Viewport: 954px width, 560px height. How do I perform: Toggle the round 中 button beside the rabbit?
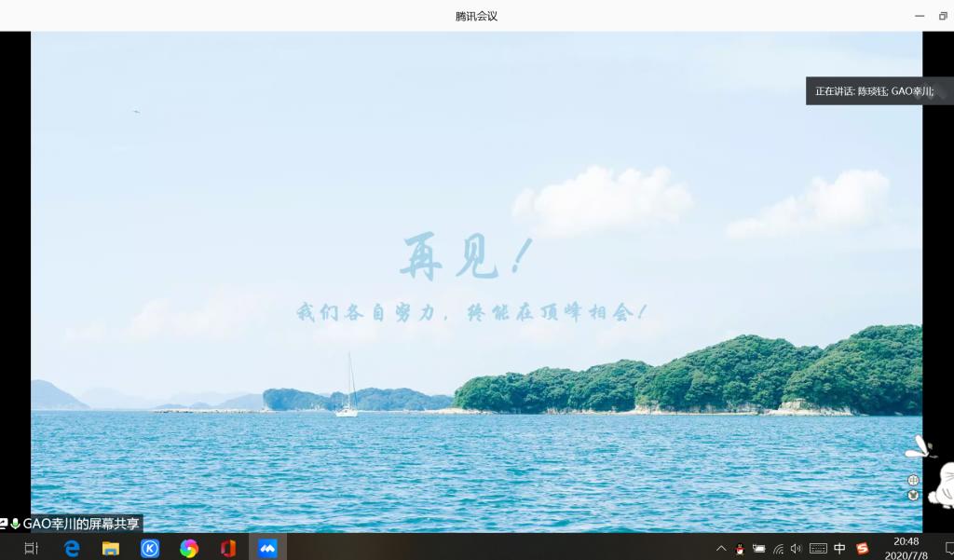913,480
